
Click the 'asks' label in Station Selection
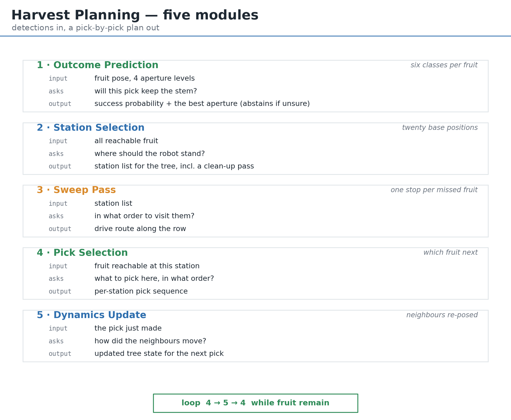point(56,154)
